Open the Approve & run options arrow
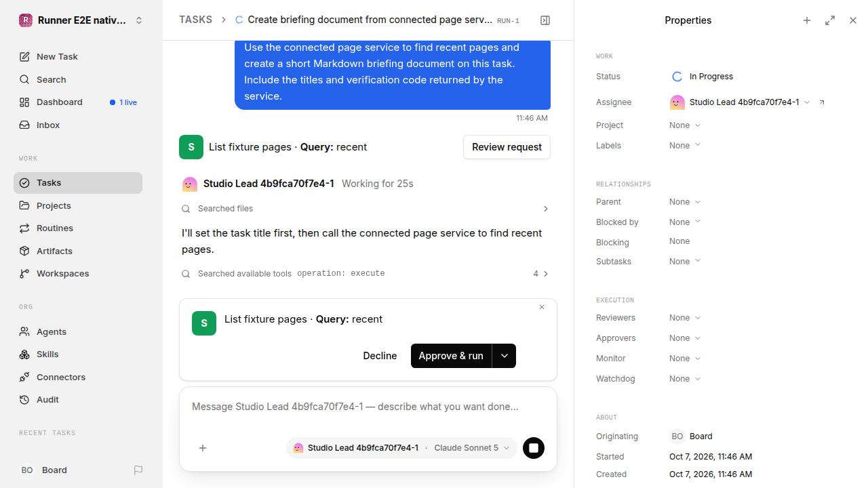This screenshot has width=868, height=488. (504, 356)
